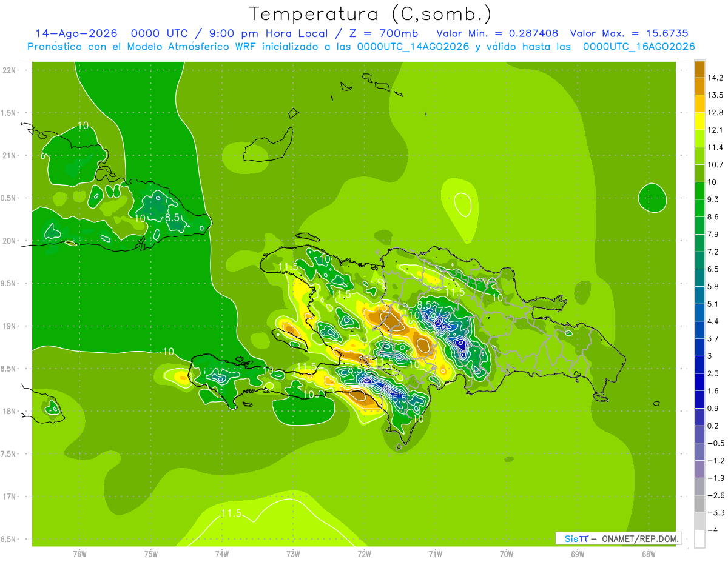728x562 pixels.
Task: Click the -0.5 legend value
Action: 715,443
